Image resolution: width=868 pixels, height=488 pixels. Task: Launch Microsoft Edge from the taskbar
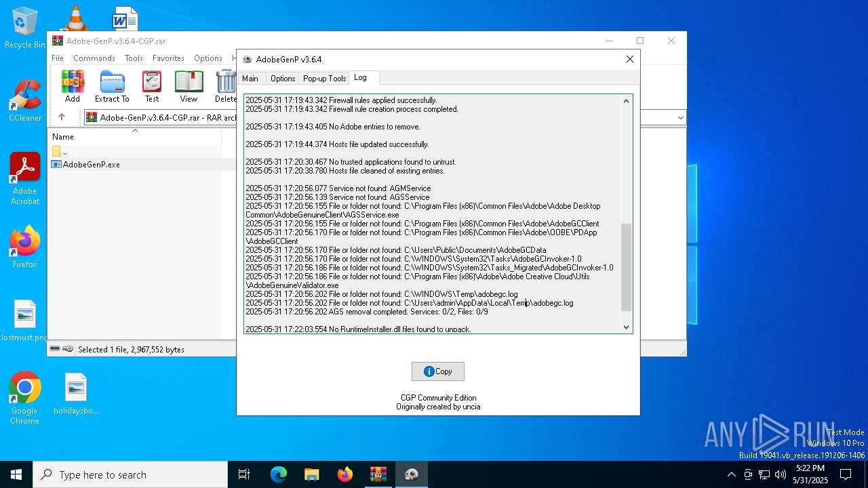point(279,474)
